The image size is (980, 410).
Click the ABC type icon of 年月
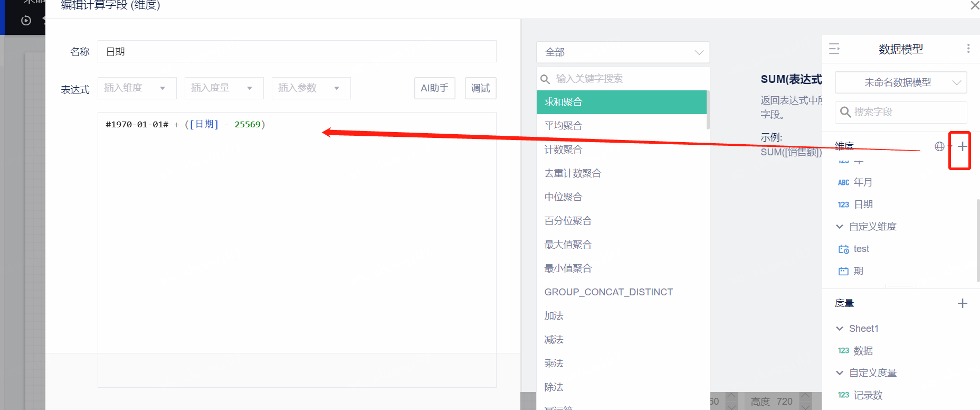click(x=843, y=183)
